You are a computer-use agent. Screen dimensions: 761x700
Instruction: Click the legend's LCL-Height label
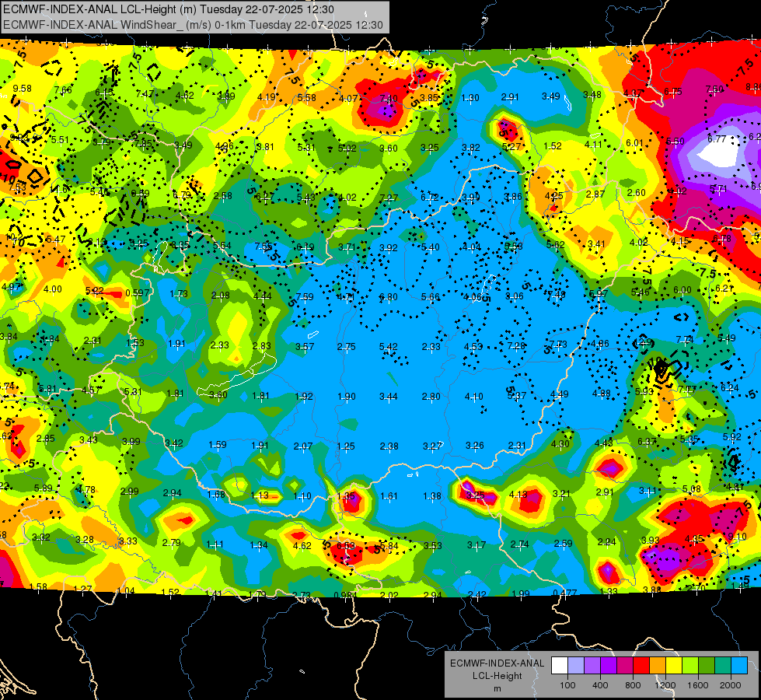tap(497, 676)
